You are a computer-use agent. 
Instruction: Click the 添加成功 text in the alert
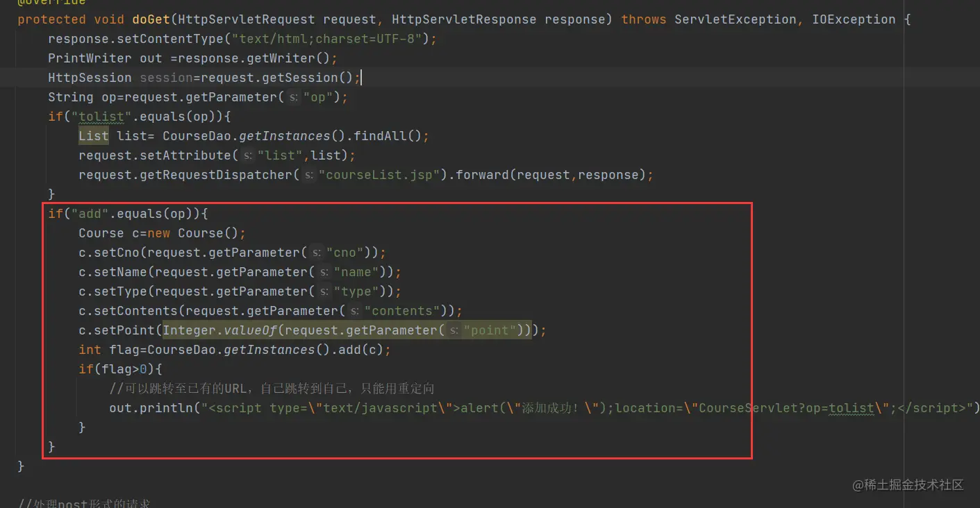point(549,408)
